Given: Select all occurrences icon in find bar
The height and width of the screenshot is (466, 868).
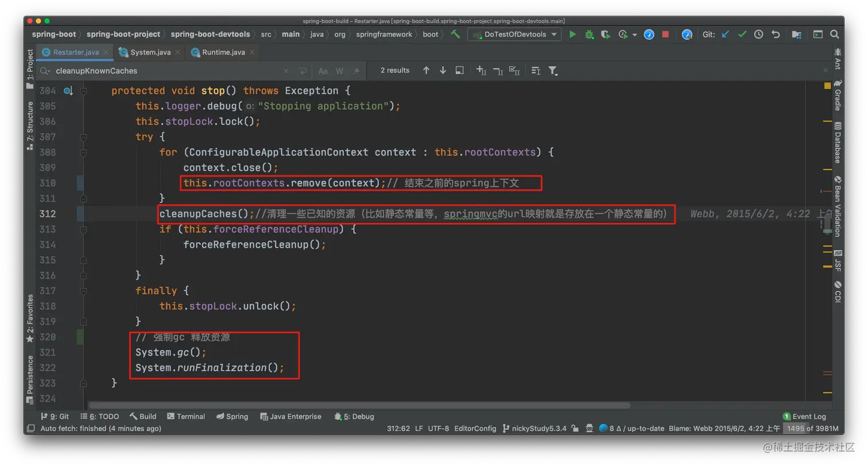Looking at the screenshot, I should (515, 71).
